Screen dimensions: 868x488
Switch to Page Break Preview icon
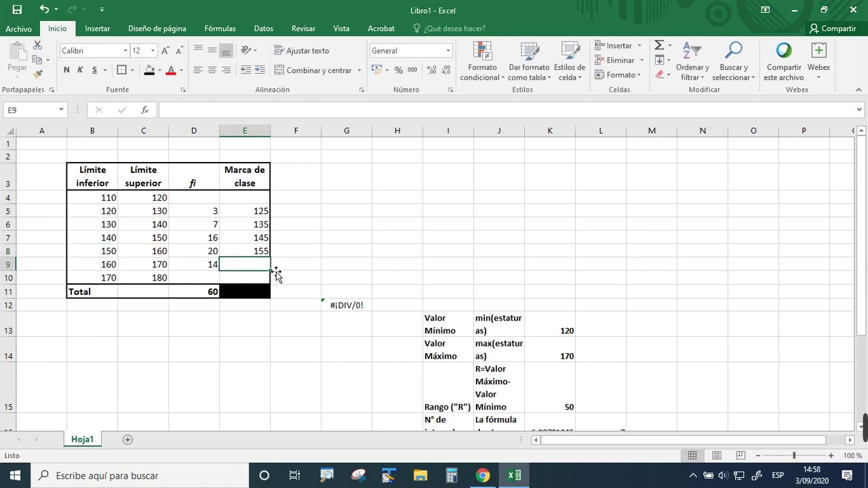[741, 455]
